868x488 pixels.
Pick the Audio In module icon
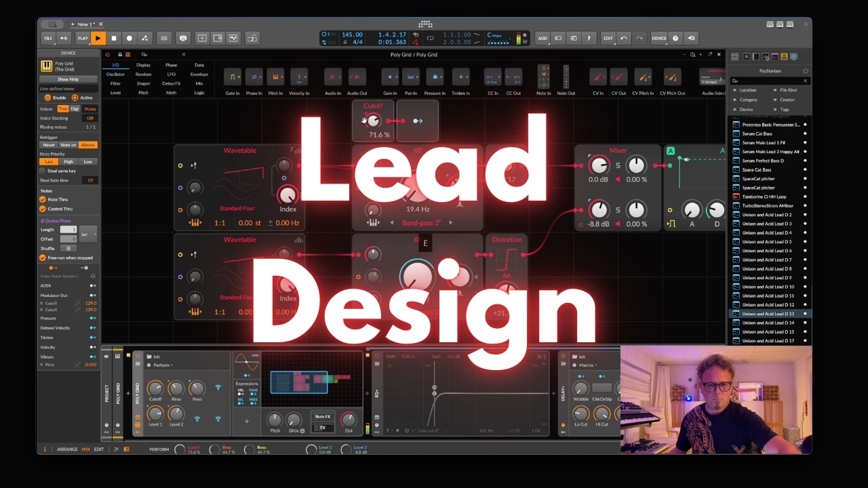333,77
